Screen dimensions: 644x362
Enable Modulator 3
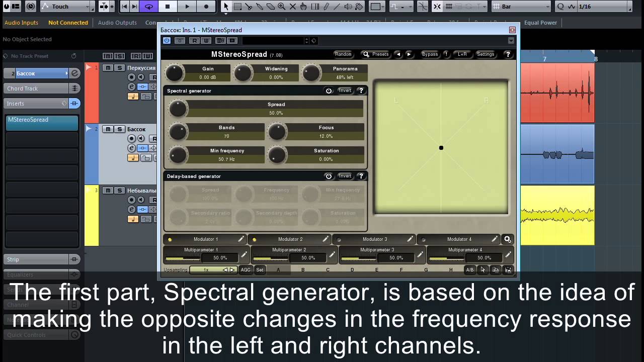click(x=339, y=239)
